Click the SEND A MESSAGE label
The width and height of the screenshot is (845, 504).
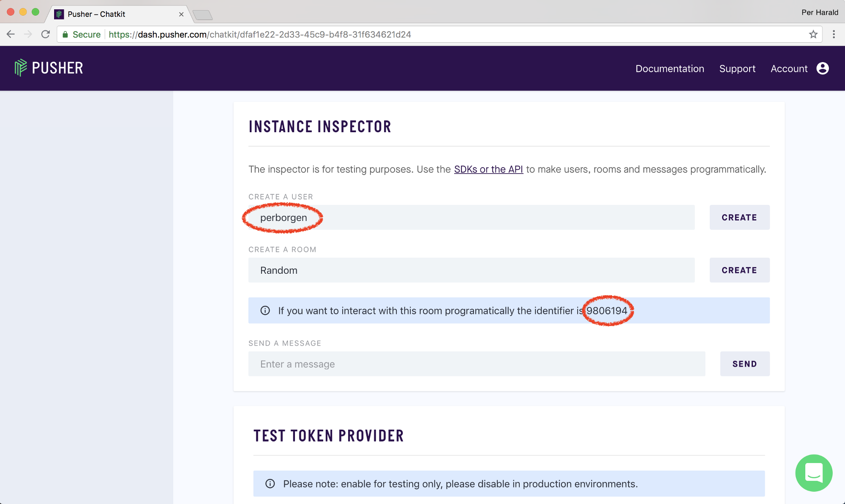[285, 343]
